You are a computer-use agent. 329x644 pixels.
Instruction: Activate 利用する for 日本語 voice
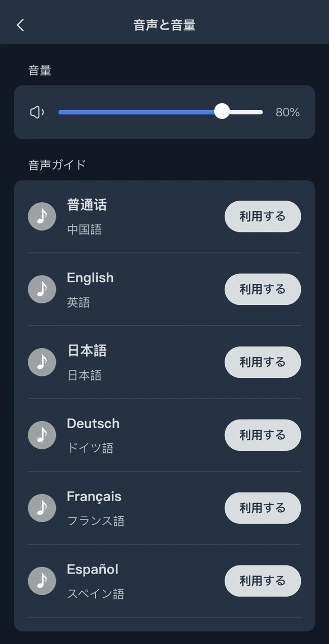click(262, 362)
